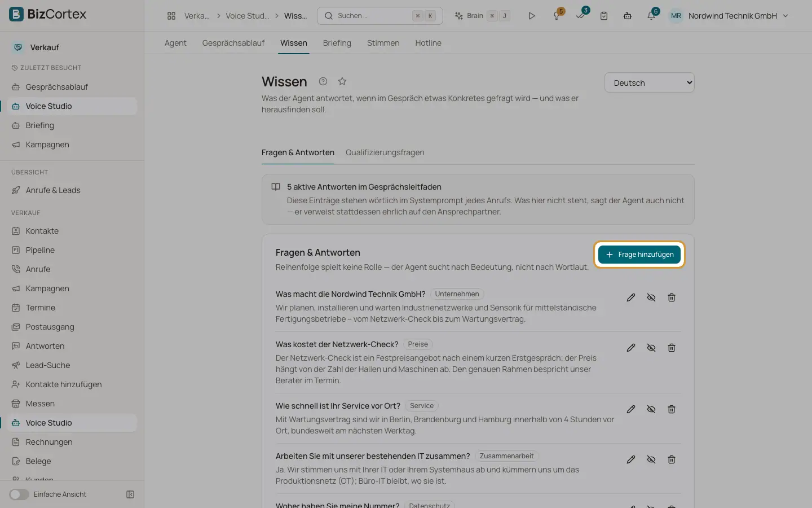Delete the Nordwind Technik GmbH question
This screenshot has height=508, width=812.
tap(672, 297)
